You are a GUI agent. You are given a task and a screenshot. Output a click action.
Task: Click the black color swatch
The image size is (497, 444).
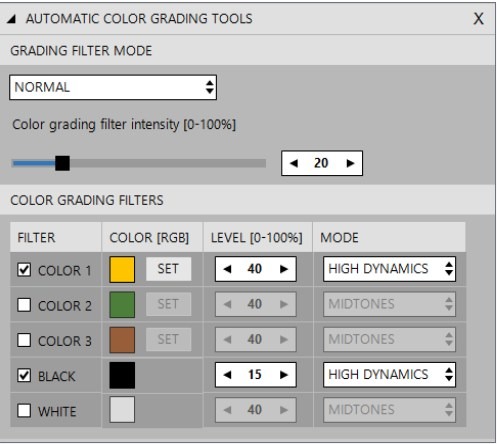(x=122, y=375)
